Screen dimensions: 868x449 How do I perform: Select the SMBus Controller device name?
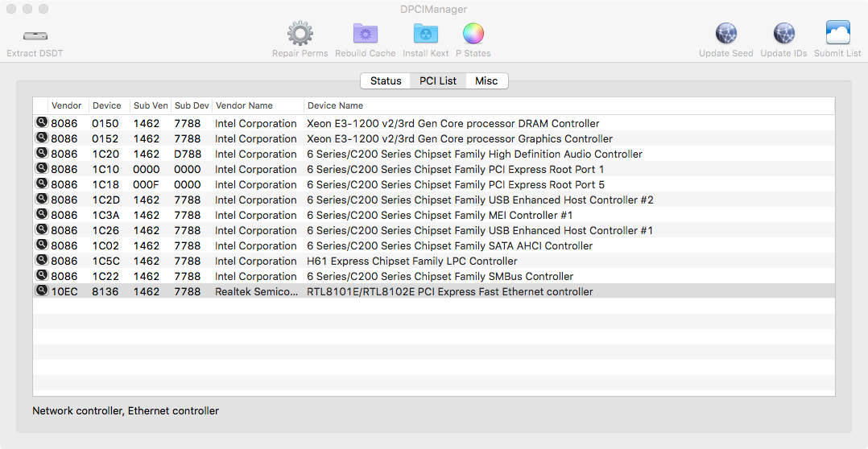click(x=440, y=277)
